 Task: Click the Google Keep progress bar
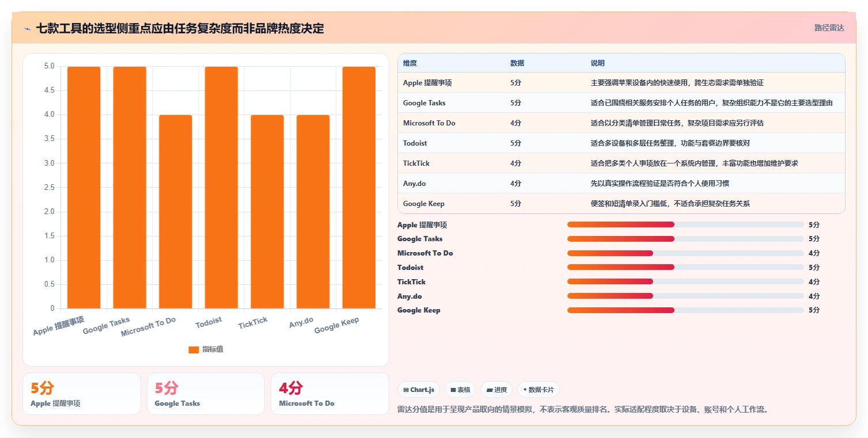point(685,310)
